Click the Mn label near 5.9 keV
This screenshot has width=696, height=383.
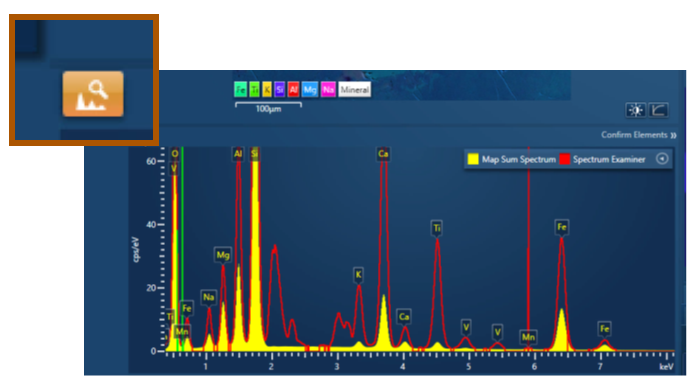(528, 337)
